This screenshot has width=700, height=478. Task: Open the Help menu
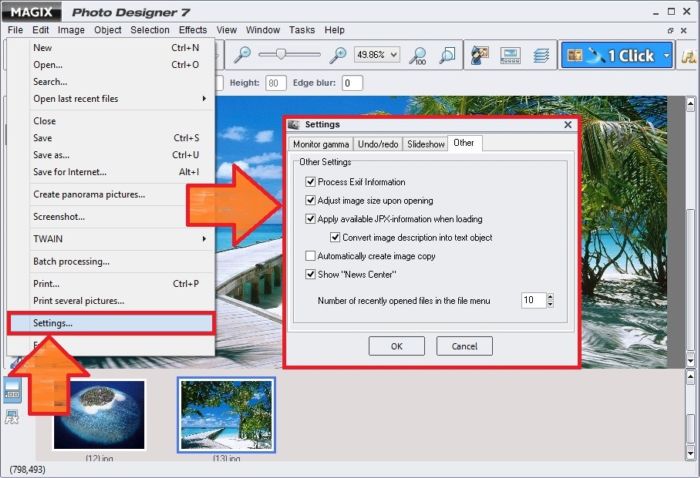334,30
